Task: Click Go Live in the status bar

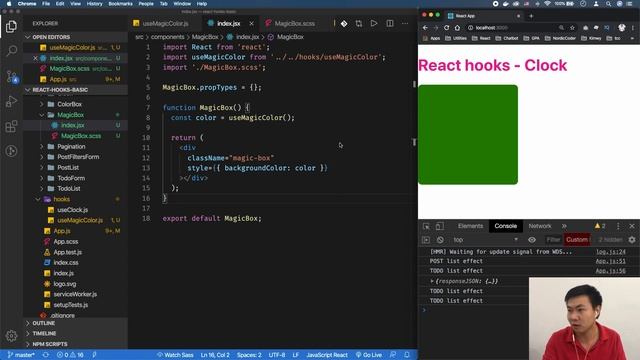Action: [369, 355]
